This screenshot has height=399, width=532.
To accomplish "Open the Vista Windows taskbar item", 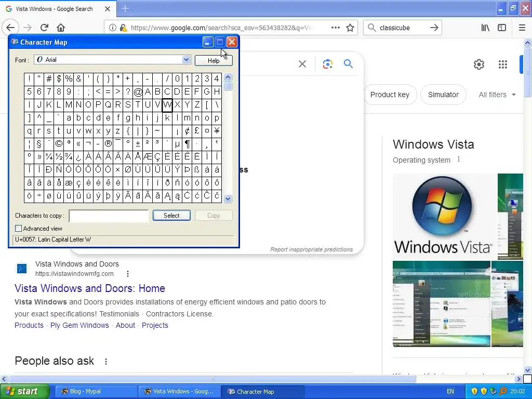I will click(179, 391).
